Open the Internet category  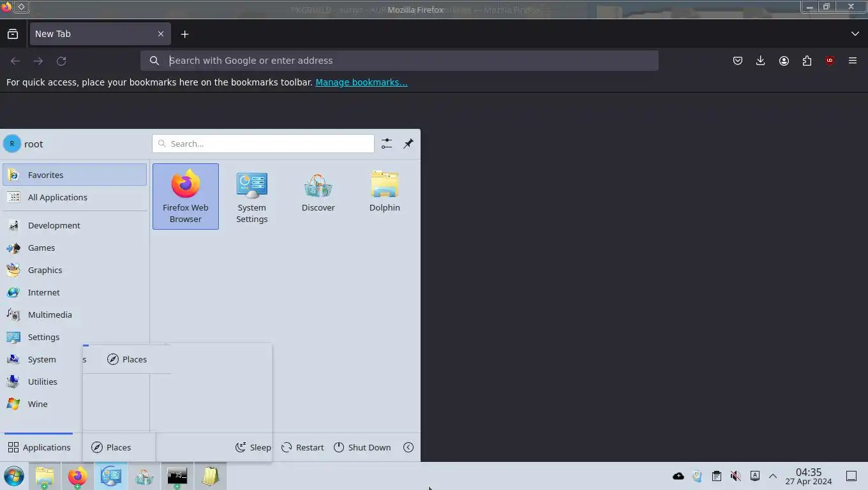coord(75,292)
